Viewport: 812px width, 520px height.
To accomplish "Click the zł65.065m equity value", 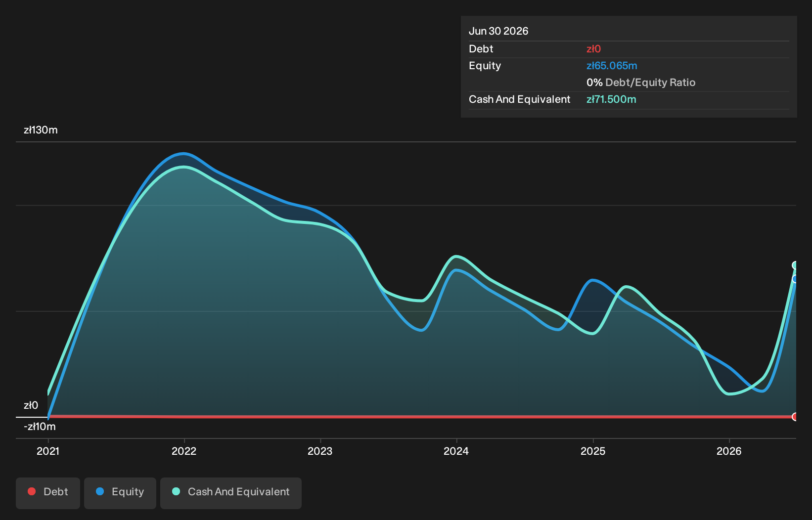I will (x=612, y=66).
